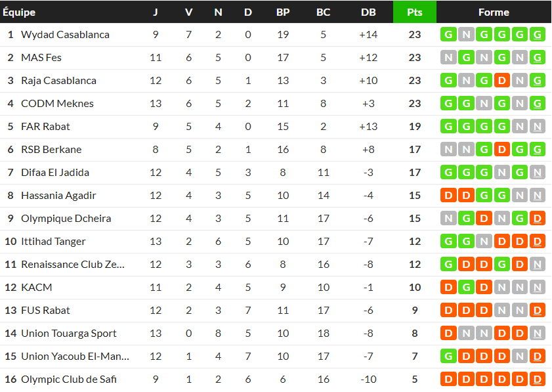Select RSB Berkane's orange D form badge
Image resolution: width=552 pixels, height=392 pixels.
[502, 150]
